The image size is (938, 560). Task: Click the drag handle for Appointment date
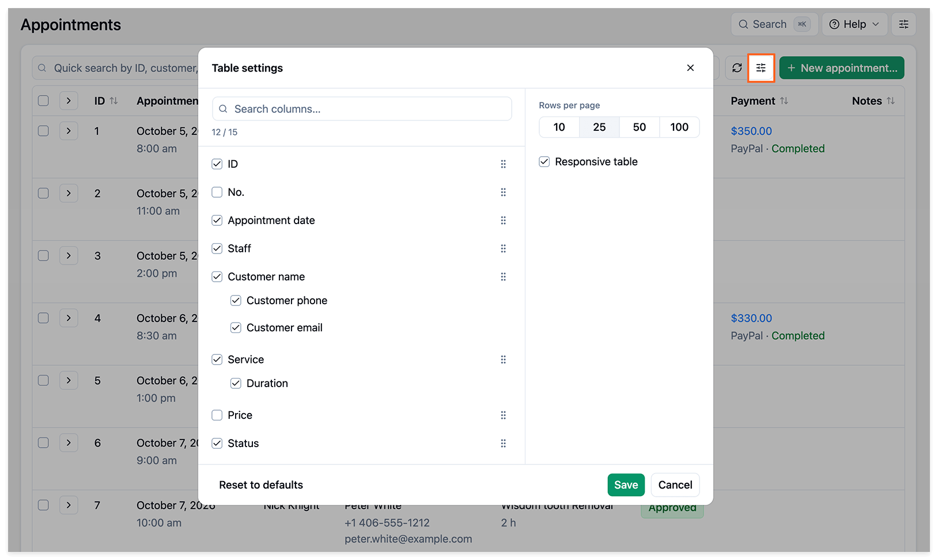pos(503,221)
